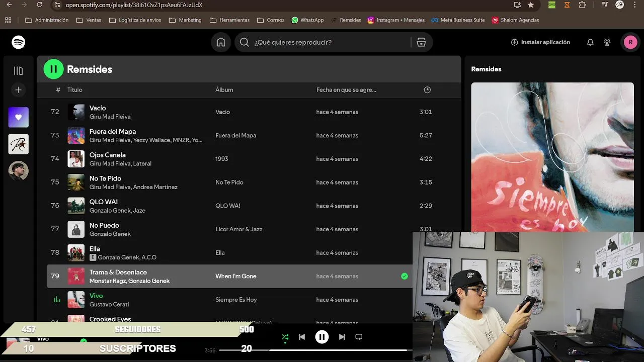This screenshot has width=644, height=362.
Task: Click the Vacío album cover thumbnail
Action: pyautogui.click(x=76, y=112)
